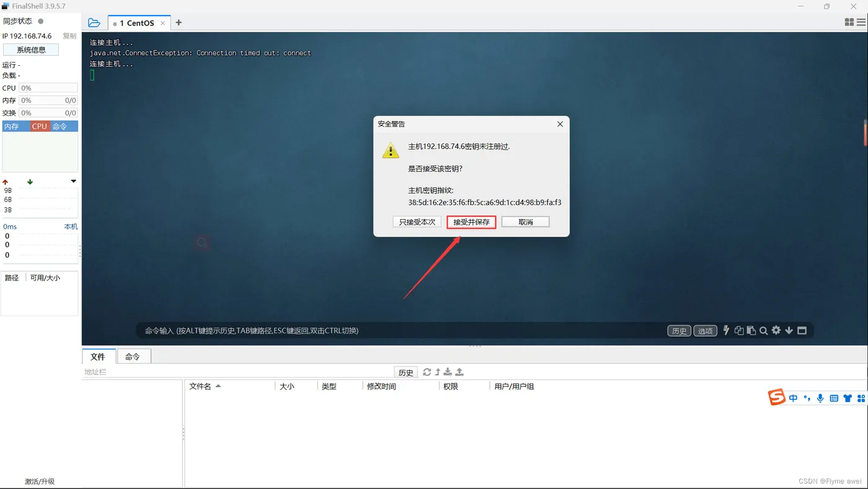Click the download file icon
The image size is (868, 489).
(448, 372)
